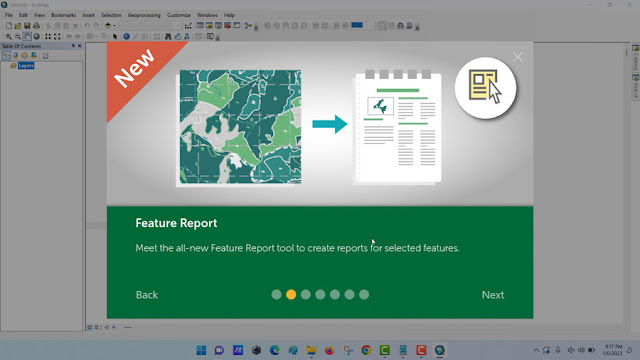Click the Add Data toolbar icon
The width and height of the screenshot is (640, 360).
(108, 26)
